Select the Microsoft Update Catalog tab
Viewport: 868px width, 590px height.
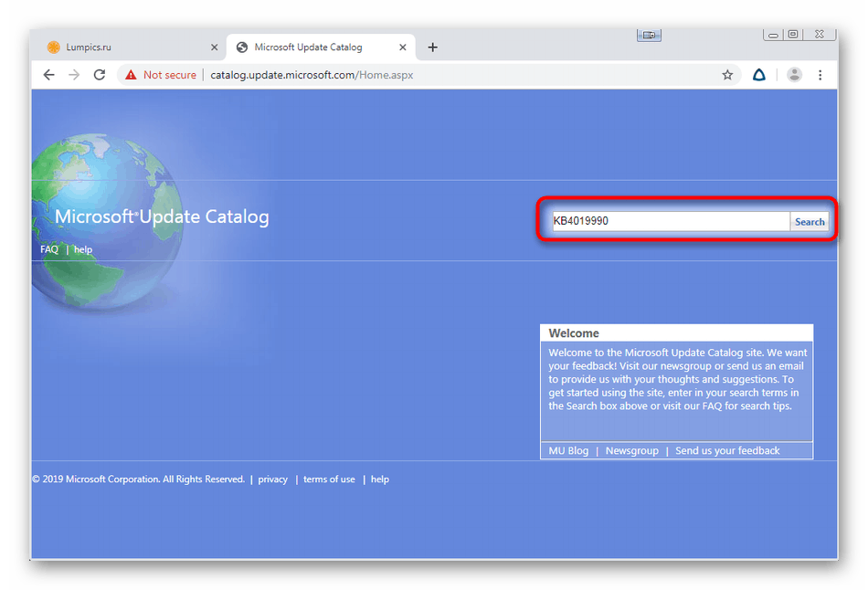321,47
